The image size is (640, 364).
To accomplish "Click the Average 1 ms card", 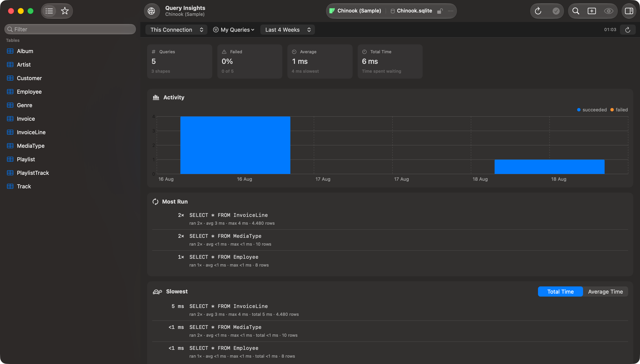I will pos(320,62).
